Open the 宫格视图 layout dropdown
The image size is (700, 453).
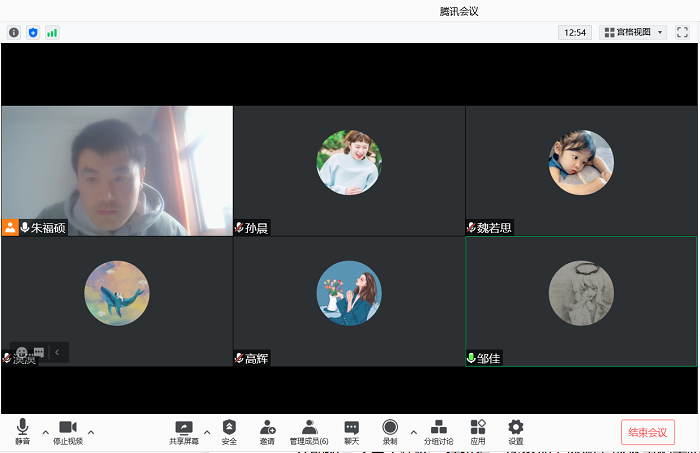coord(633,32)
